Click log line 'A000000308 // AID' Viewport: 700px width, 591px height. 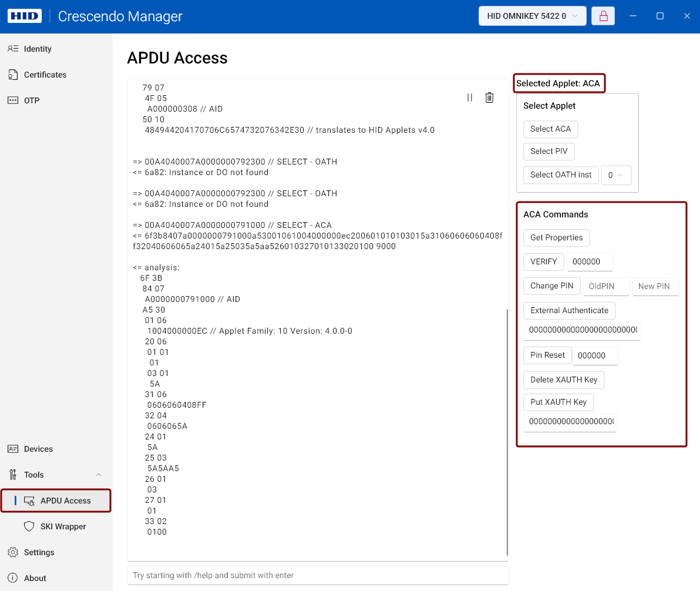(185, 109)
